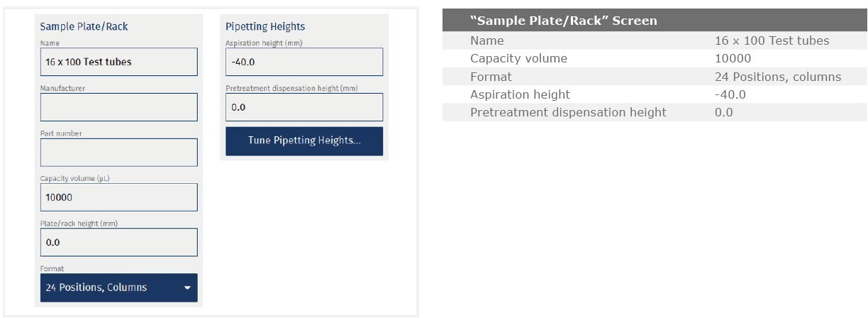
Task: Click the Pipetting Heights panel heading
Action: coord(265,27)
